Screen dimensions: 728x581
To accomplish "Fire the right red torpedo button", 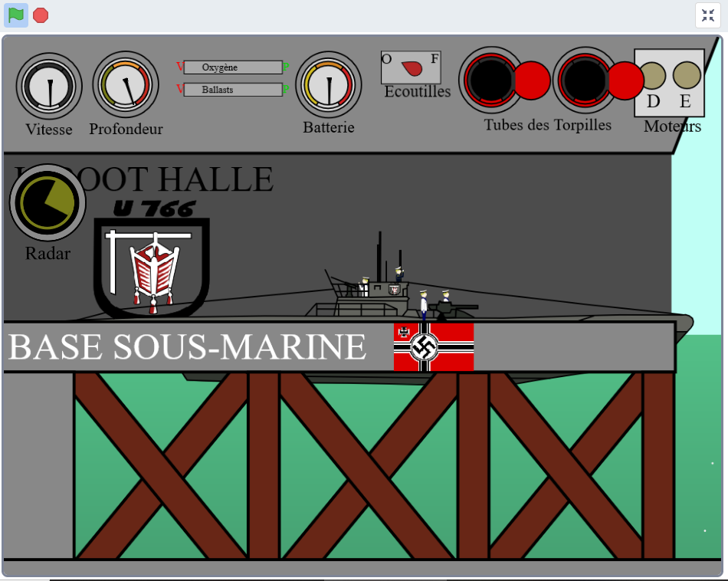I will (625, 80).
